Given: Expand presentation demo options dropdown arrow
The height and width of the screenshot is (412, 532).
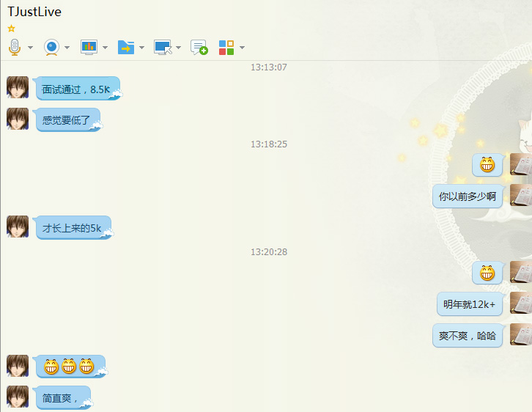Looking at the screenshot, I should 106,48.
